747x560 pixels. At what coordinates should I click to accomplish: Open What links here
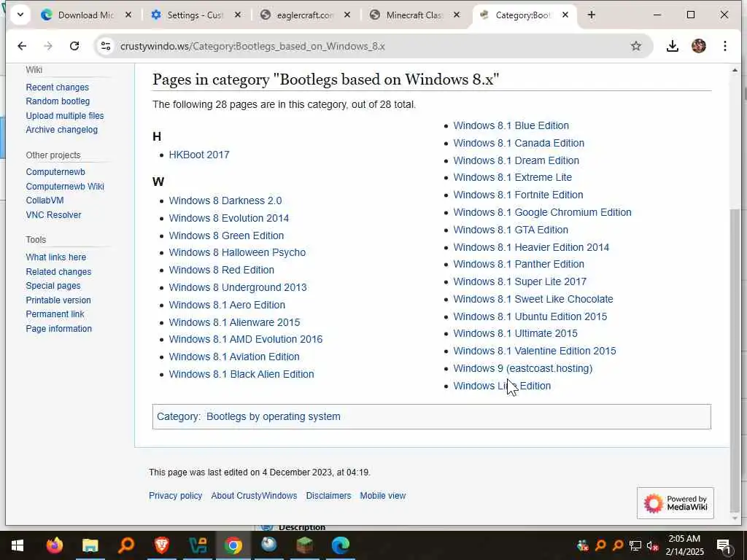click(55, 257)
